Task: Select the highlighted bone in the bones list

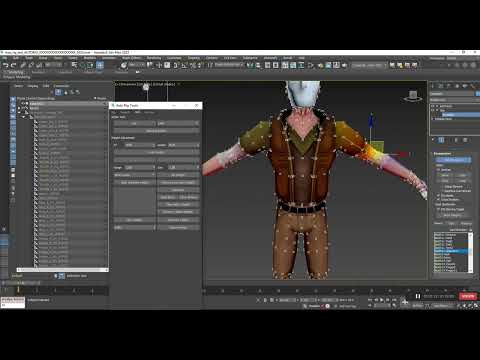Action: (451, 251)
